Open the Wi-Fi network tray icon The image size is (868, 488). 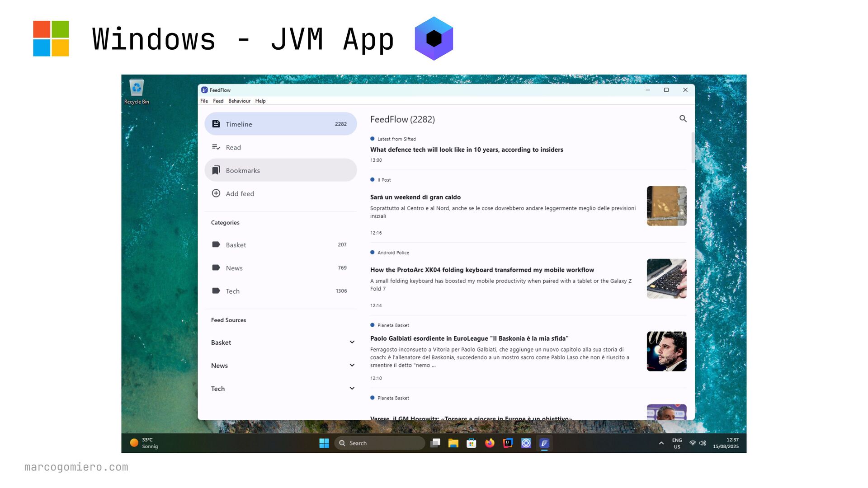(x=693, y=443)
